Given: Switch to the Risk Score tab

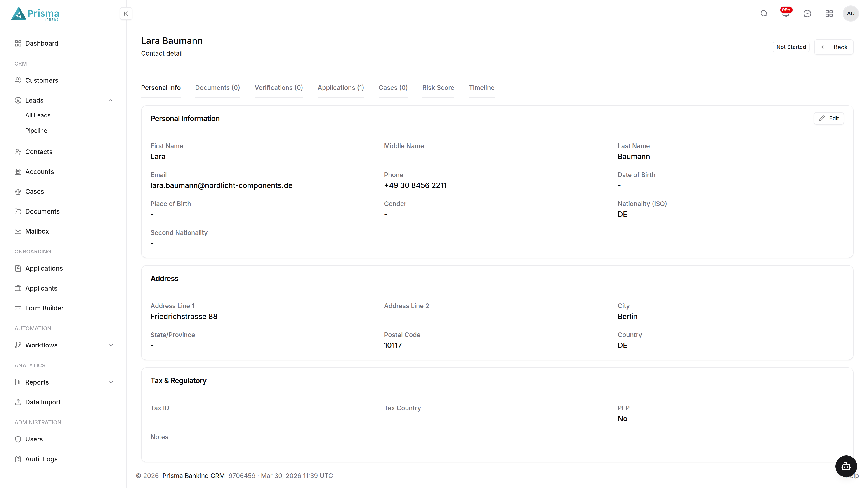Looking at the screenshot, I should [x=438, y=88].
